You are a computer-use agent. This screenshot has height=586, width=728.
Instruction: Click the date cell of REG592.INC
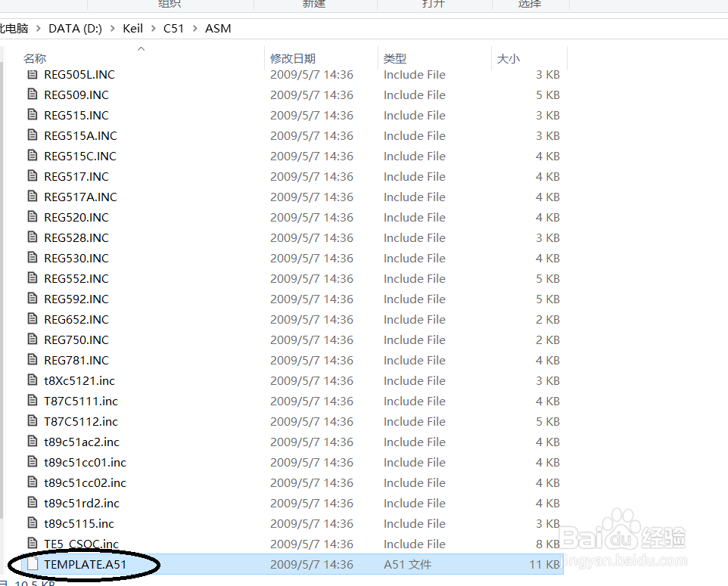coord(312,299)
